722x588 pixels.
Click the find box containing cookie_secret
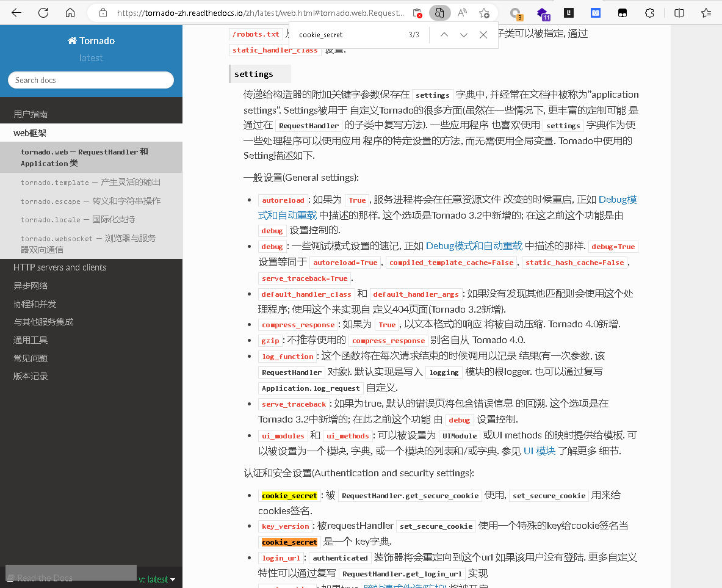[350, 35]
